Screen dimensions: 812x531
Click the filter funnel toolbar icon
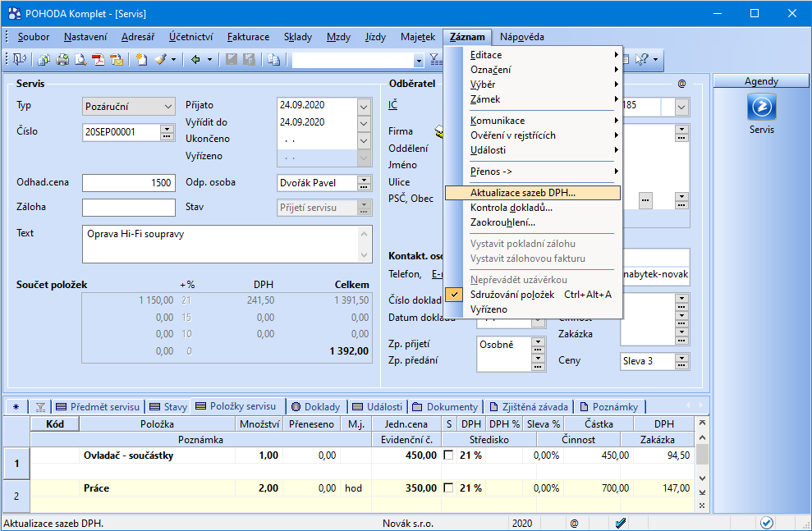point(436,60)
